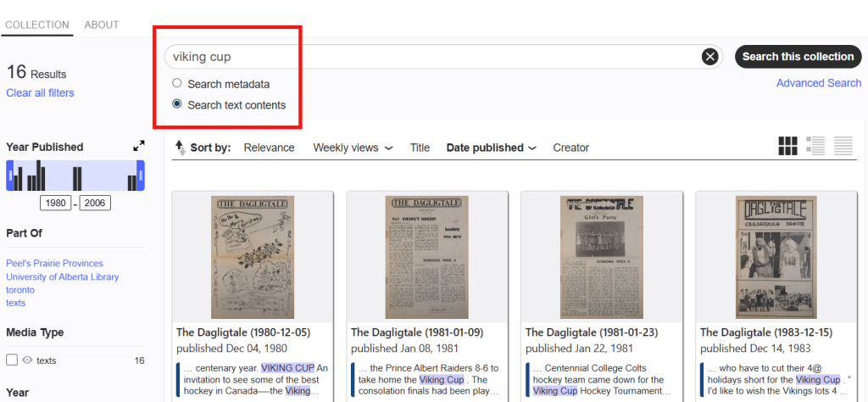868x402 pixels.
Task: Switch to extended list view icon
Action: 815,146
